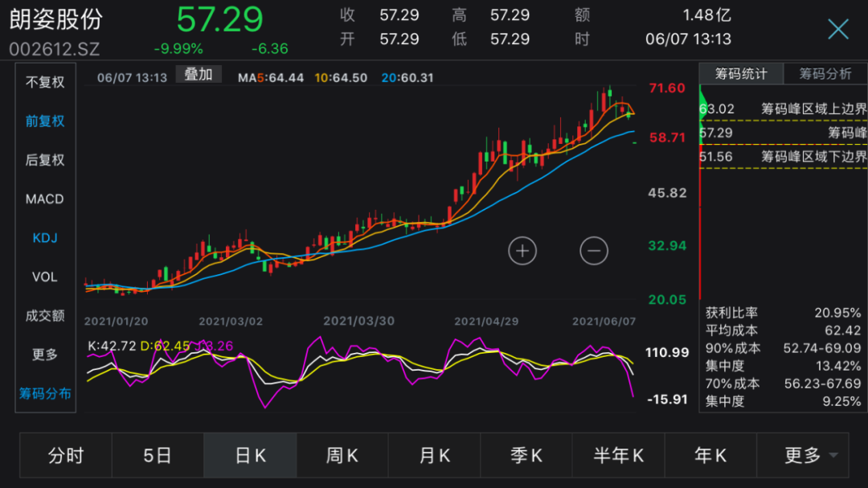Switch to 筹码统计 tab
Screen dimensions: 868x488
pyautogui.click(x=741, y=74)
